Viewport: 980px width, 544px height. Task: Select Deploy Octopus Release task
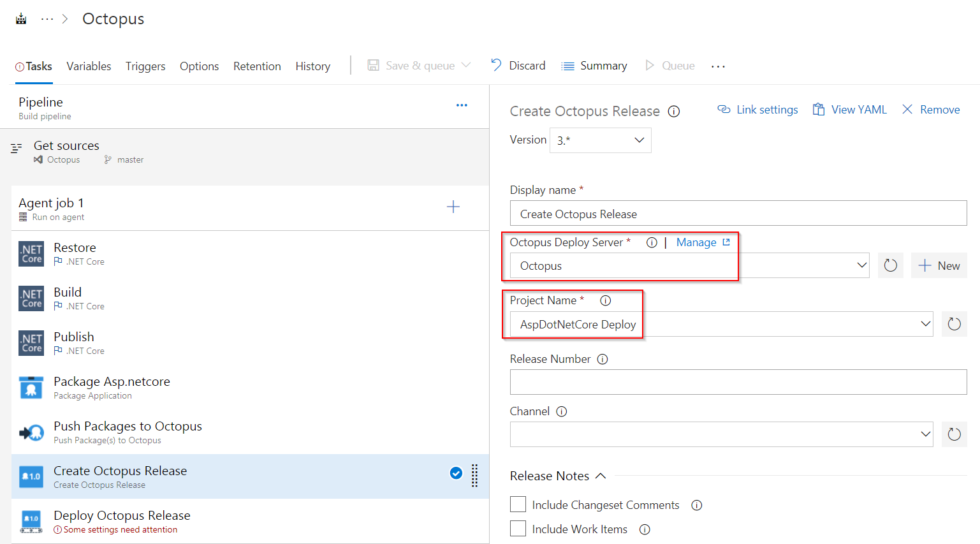click(250, 521)
